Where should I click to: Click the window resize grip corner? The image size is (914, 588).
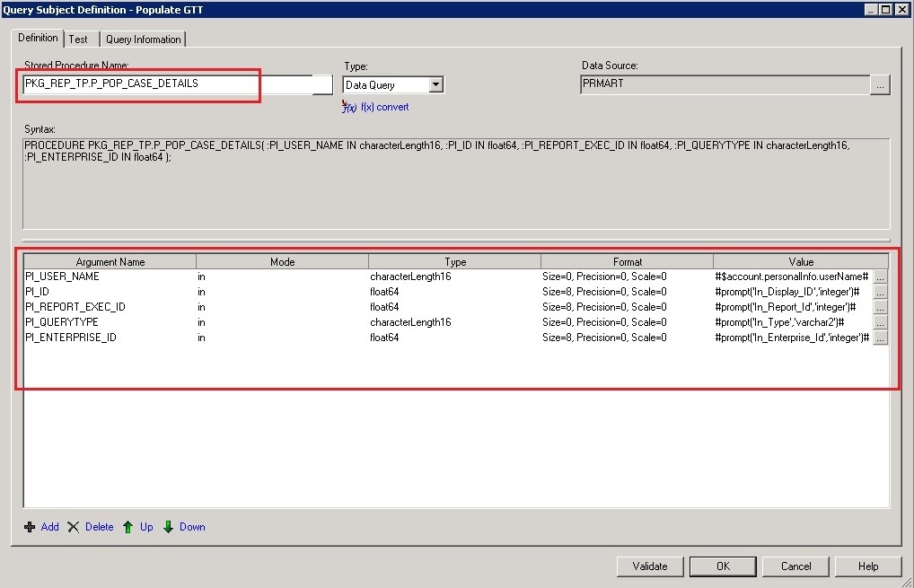[x=908, y=583]
